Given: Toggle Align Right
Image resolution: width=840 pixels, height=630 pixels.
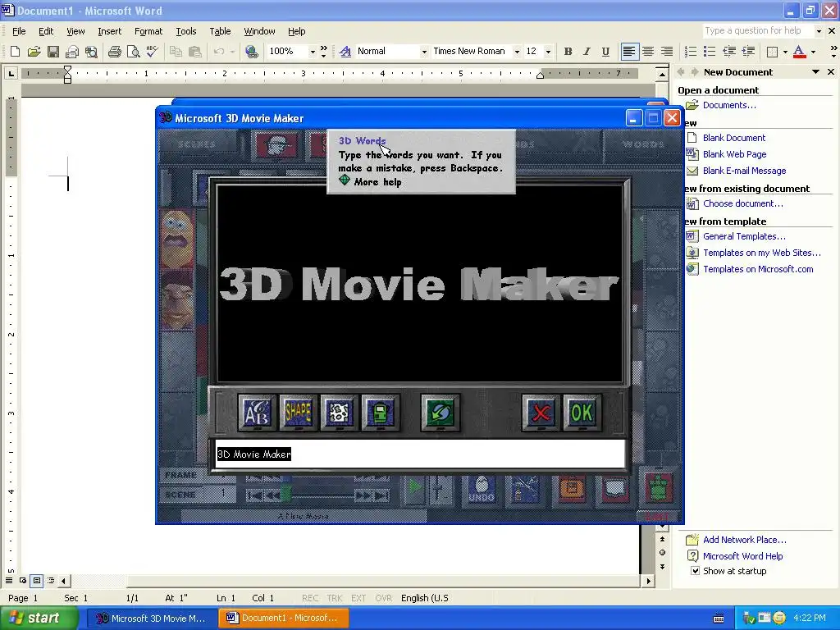Looking at the screenshot, I should coord(667,52).
